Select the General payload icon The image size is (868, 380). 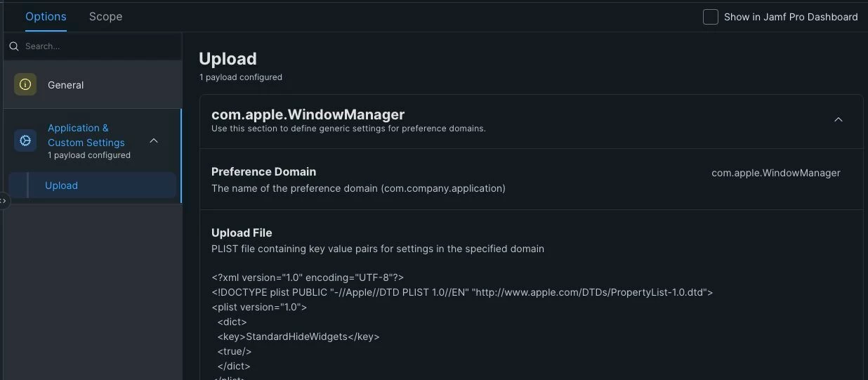(x=25, y=84)
